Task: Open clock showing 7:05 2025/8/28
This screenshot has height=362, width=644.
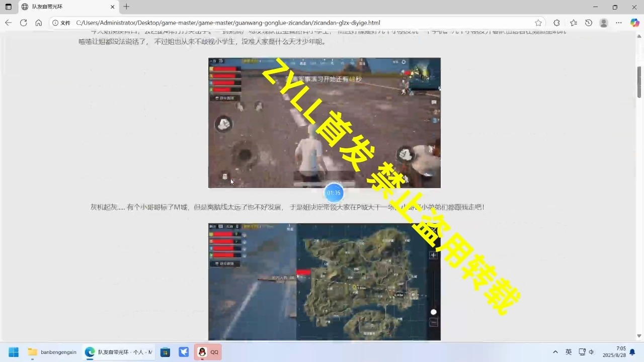Action: pos(614,352)
